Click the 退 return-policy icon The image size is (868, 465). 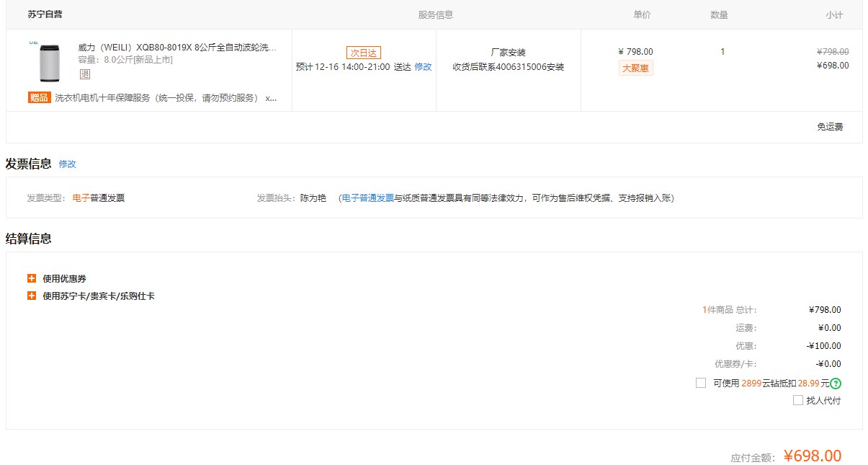pos(85,74)
